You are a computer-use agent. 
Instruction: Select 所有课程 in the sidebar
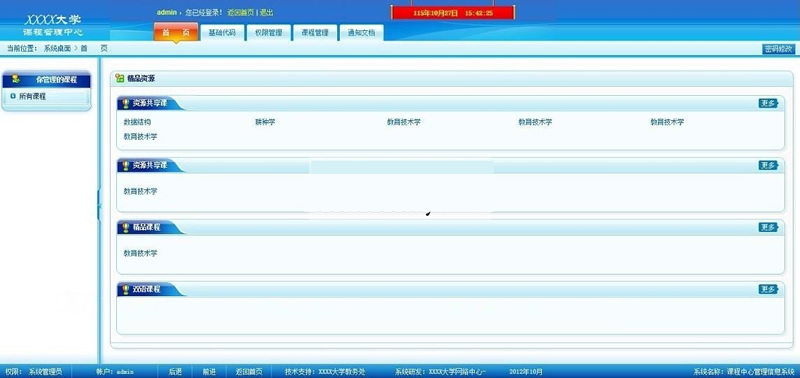click(32, 96)
